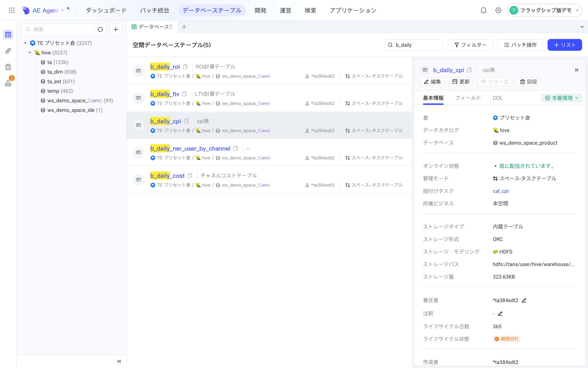This screenshot has width=588, height=368.
Task: Open the 運営 menu
Action: (x=285, y=10)
